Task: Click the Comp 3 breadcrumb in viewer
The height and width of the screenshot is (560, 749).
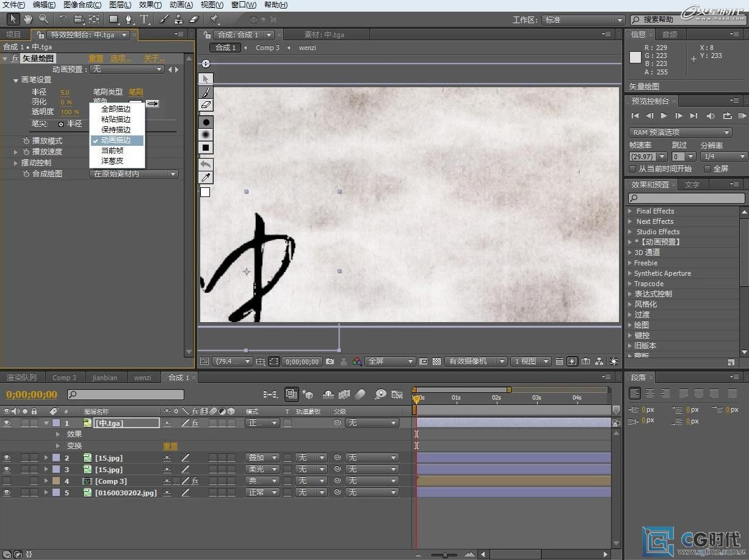Action: click(x=267, y=48)
